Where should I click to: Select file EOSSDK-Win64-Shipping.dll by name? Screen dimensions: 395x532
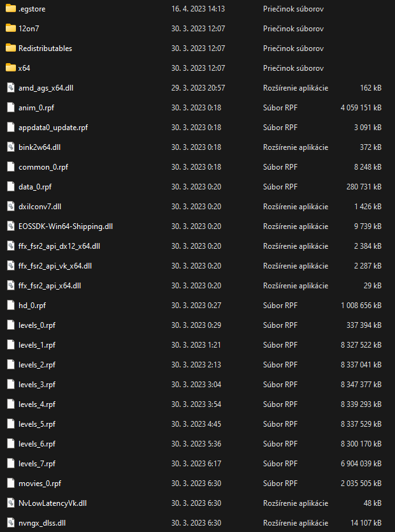(x=66, y=226)
